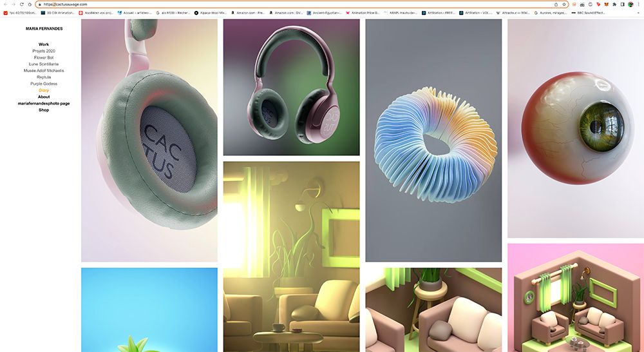
Task: Go to the About page
Action: [x=44, y=97]
